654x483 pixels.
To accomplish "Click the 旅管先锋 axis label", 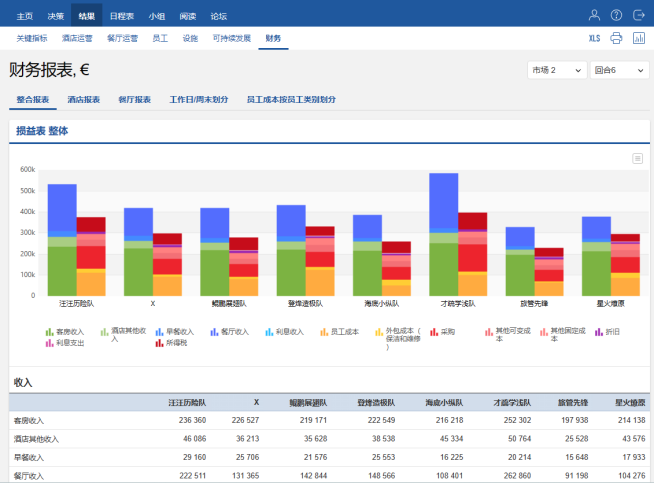I will click(534, 304).
